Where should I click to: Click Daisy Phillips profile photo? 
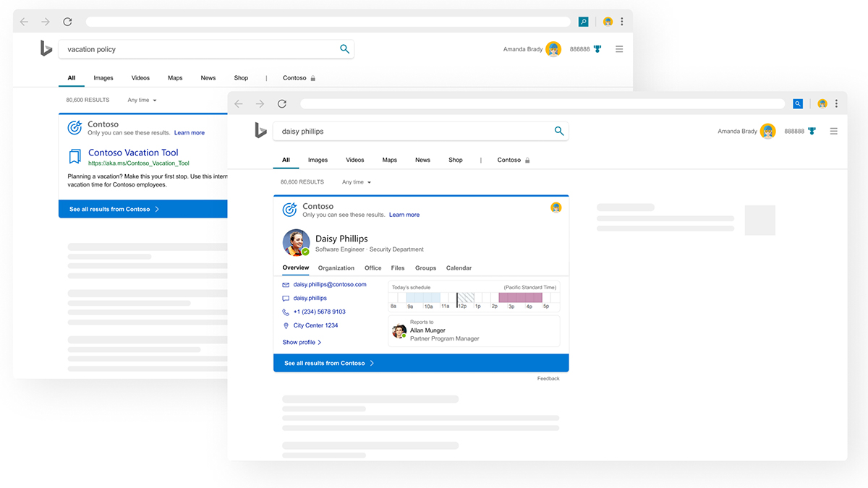pyautogui.click(x=296, y=243)
